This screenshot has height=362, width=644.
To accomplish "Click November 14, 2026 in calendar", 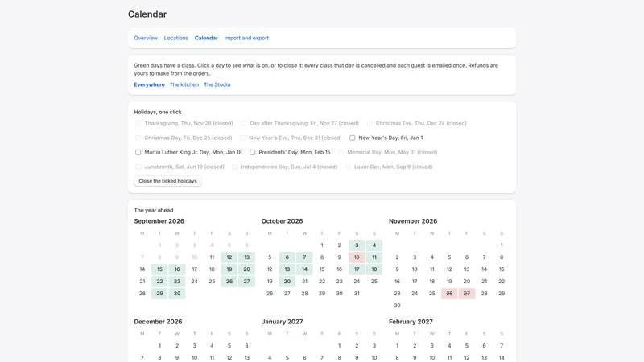I will click(x=484, y=269).
